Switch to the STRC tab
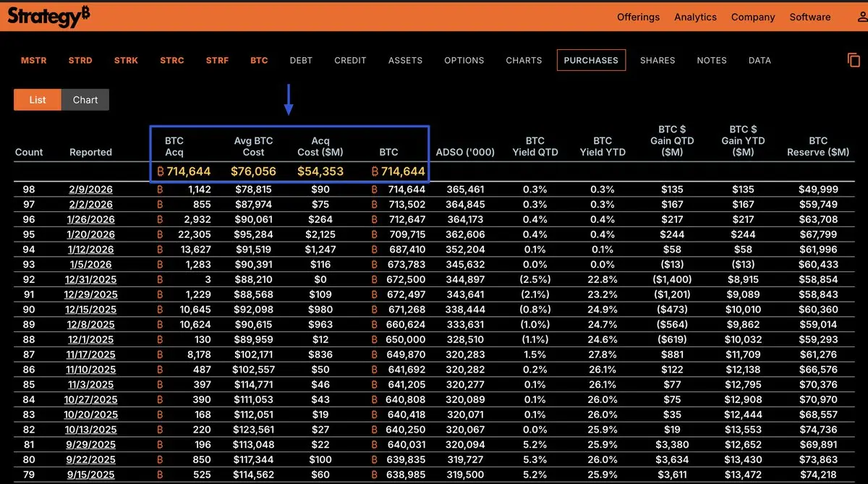Image resolution: width=868 pixels, height=484 pixels. pyautogui.click(x=172, y=61)
